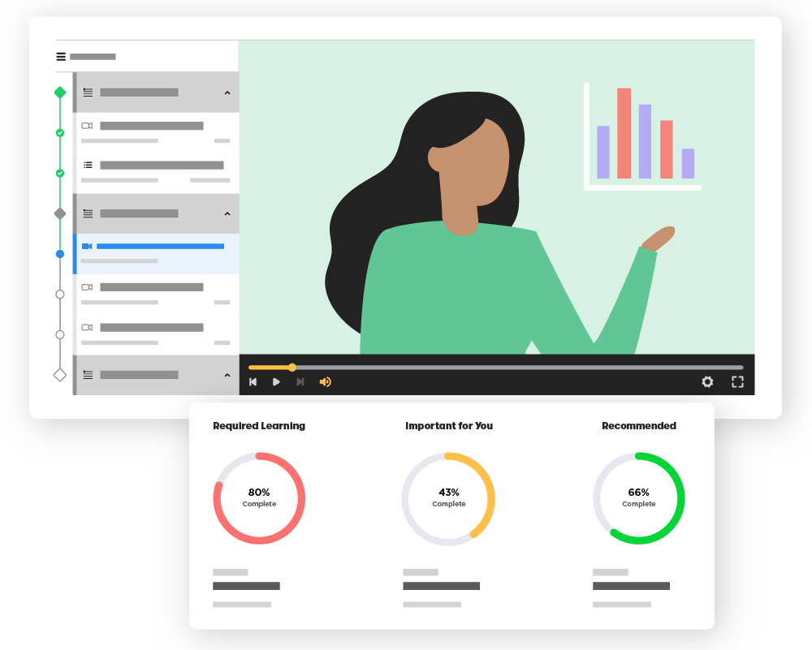This screenshot has width=812, height=650.
Task: Click the 80% Complete red progress ring
Action: (259, 498)
